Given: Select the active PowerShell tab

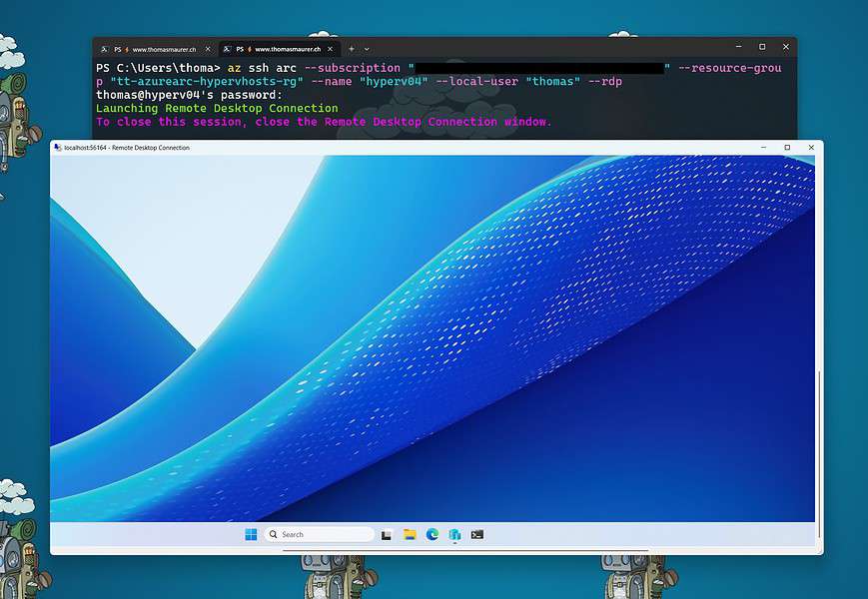Looking at the screenshot, I should click(280, 49).
